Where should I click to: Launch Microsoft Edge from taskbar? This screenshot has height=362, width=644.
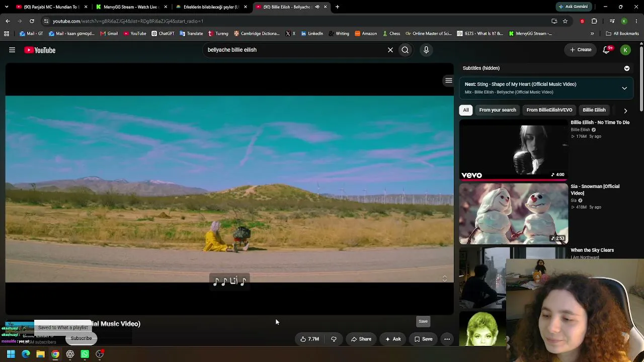point(26,354)
